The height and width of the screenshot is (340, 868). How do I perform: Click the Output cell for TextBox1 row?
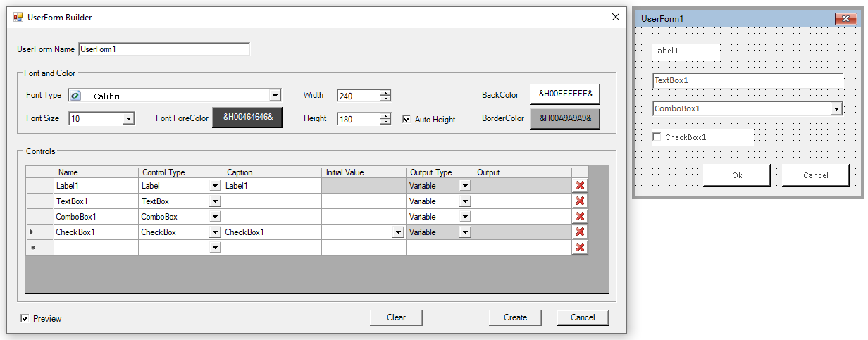pos(522,201)
